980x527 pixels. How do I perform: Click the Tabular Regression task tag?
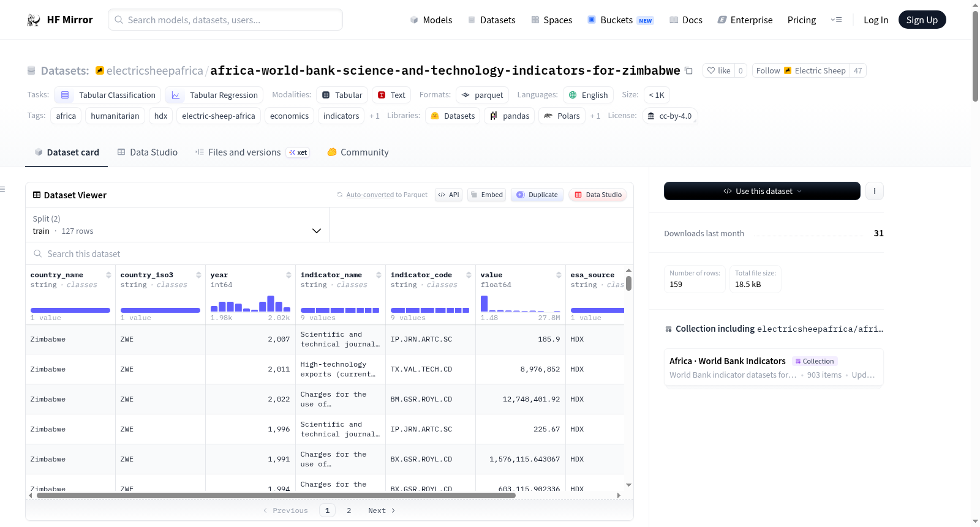tap(214, 95)
